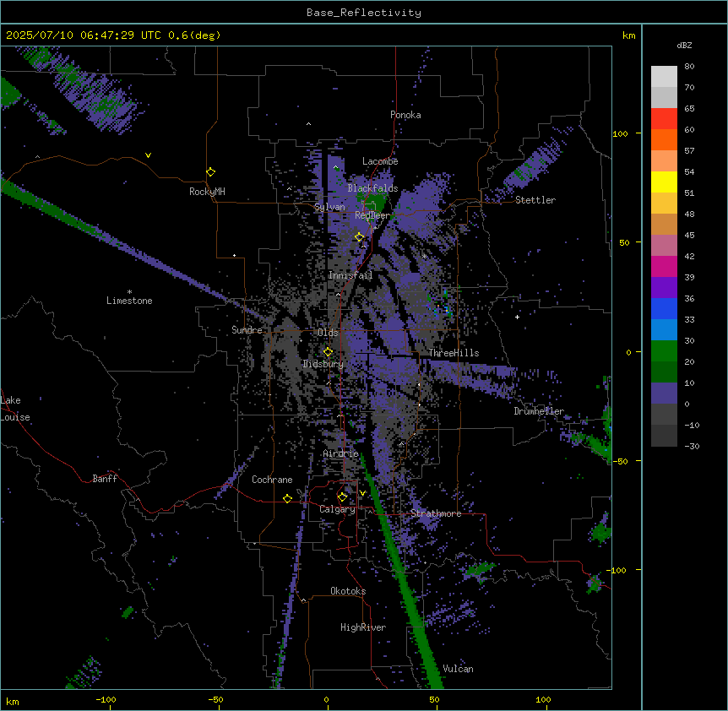Select the green 20-30 dBZ legend swatch
This screenshot has height=711, width=728.
tap(664, 351)
